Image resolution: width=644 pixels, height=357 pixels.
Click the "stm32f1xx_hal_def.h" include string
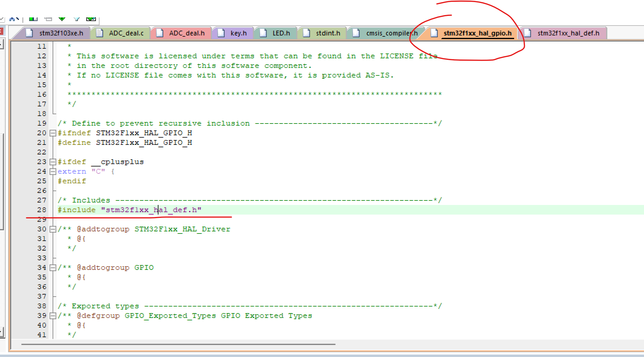click(x=151, y=210)
